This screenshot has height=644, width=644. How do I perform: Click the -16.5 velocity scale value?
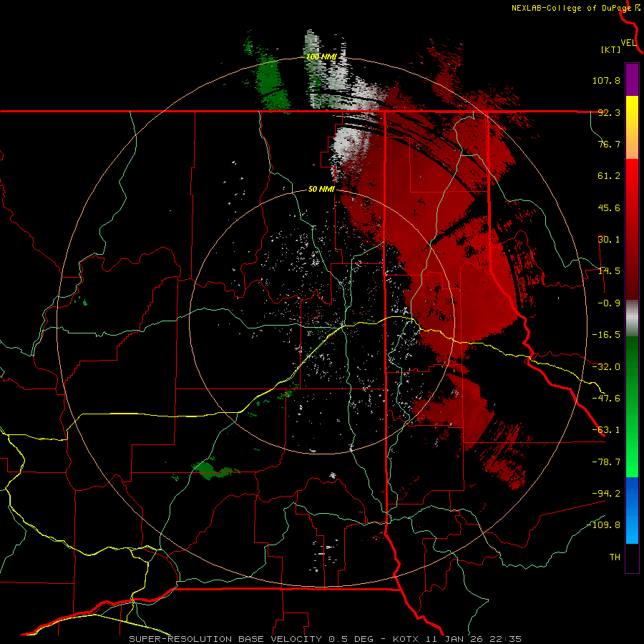606,335
